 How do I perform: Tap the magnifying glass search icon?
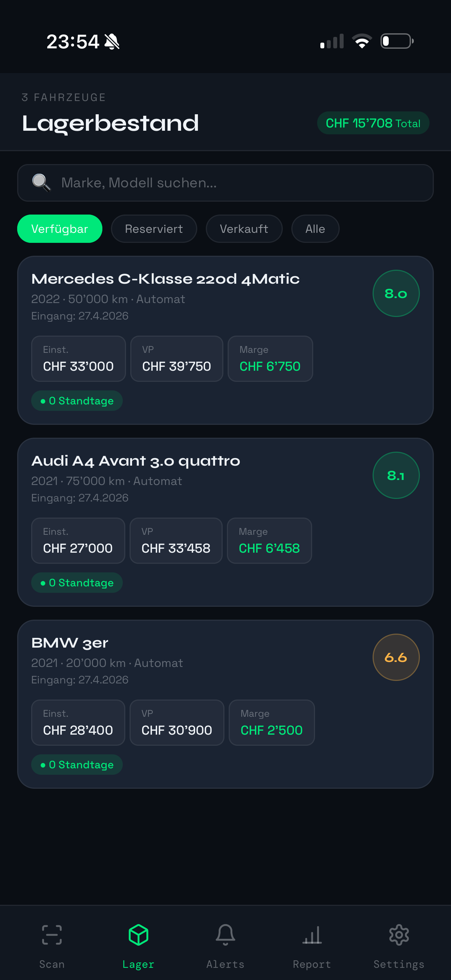pos(41,183)
